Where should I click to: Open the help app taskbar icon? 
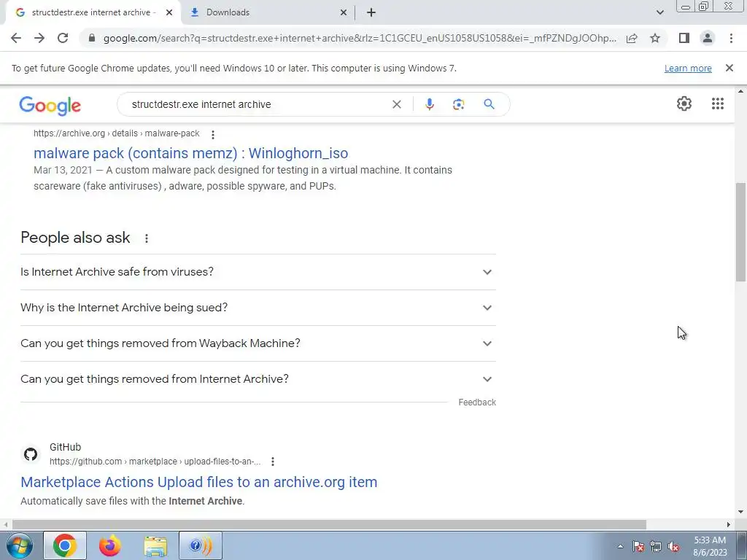pos(200,545)
